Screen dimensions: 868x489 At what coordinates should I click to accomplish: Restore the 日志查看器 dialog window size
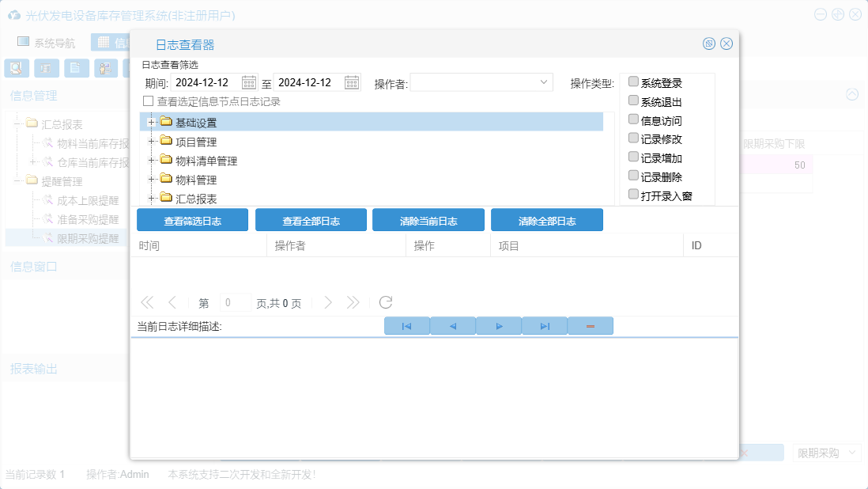coord(709,44)
